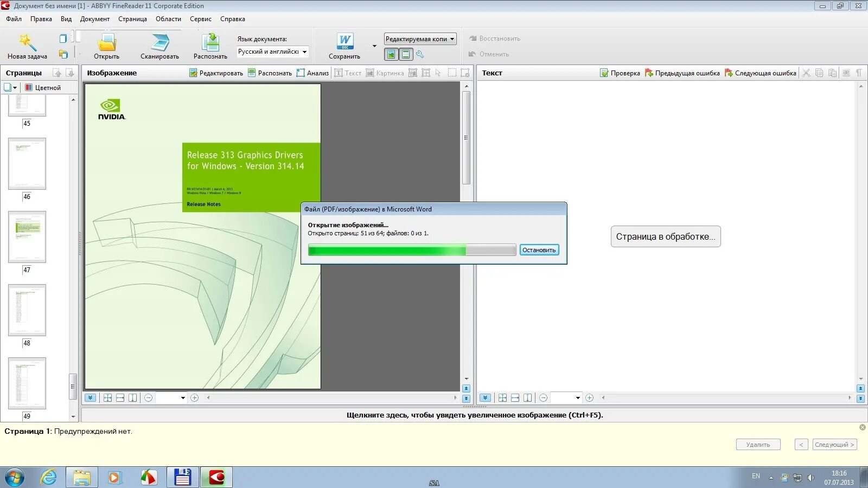Image resolution: width=868 pixels, height=488 pixels.
Task: Click the Удалить button
Action: coord(758,445)
